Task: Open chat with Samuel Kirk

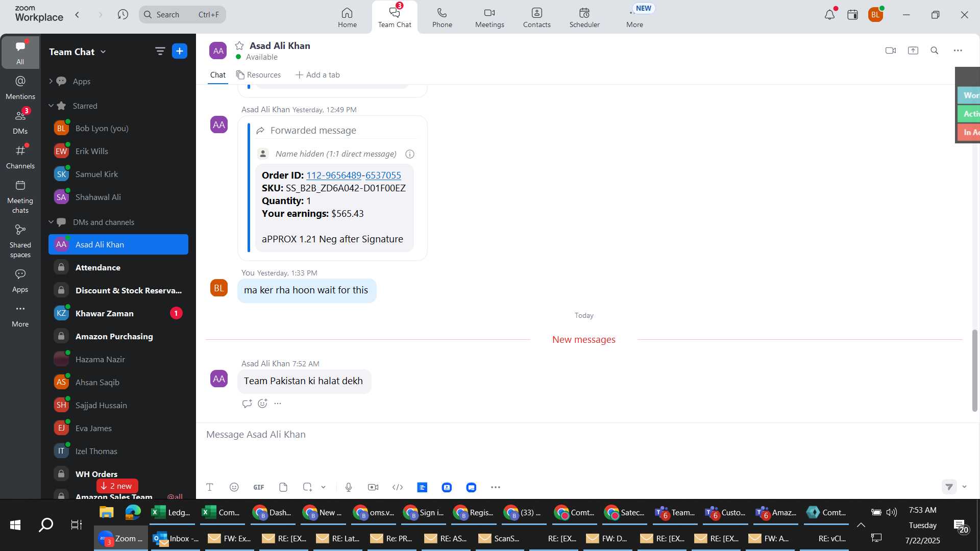Action: (x=118, y=174)
